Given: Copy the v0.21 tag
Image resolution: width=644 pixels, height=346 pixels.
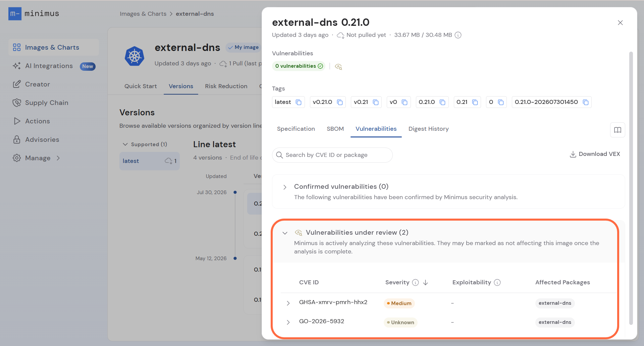Looking at the screenshot, I should (376, 102).
